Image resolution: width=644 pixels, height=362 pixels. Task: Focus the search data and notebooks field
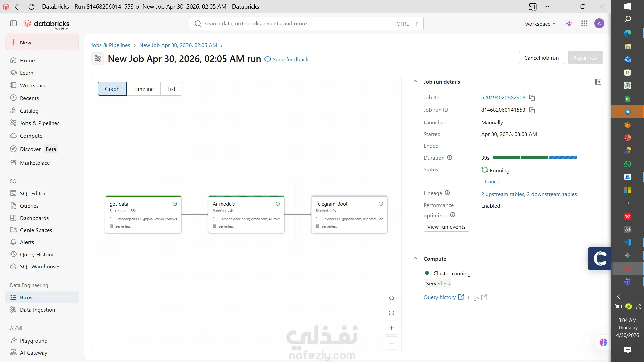pos(306,23)
